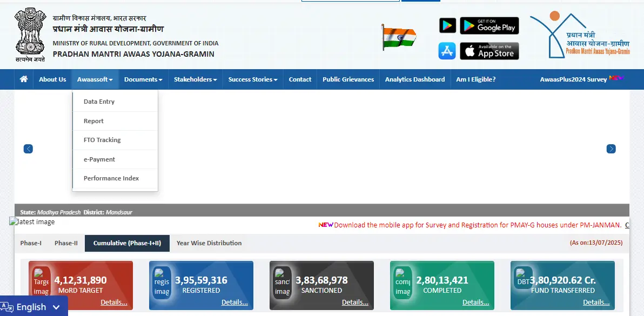Click the Pradhan Mantri Awaas Yojana-Gramin heading
Viewport: 644px width, 316px height.
pyautogui.click(x=133, y=54)
